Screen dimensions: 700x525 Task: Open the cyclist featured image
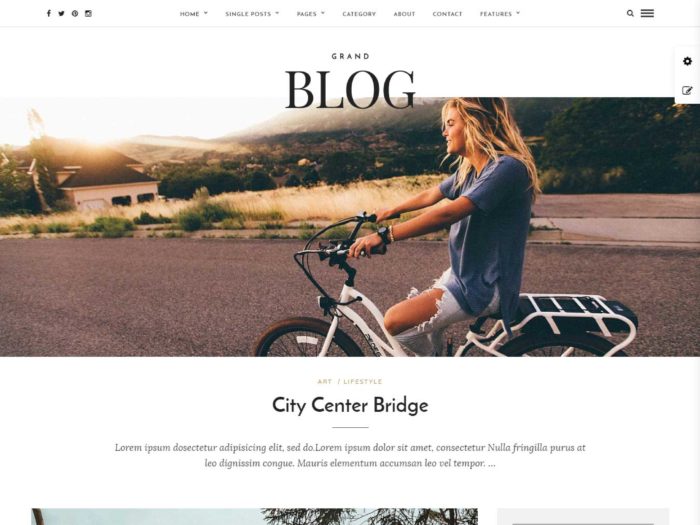pos(350,227)
